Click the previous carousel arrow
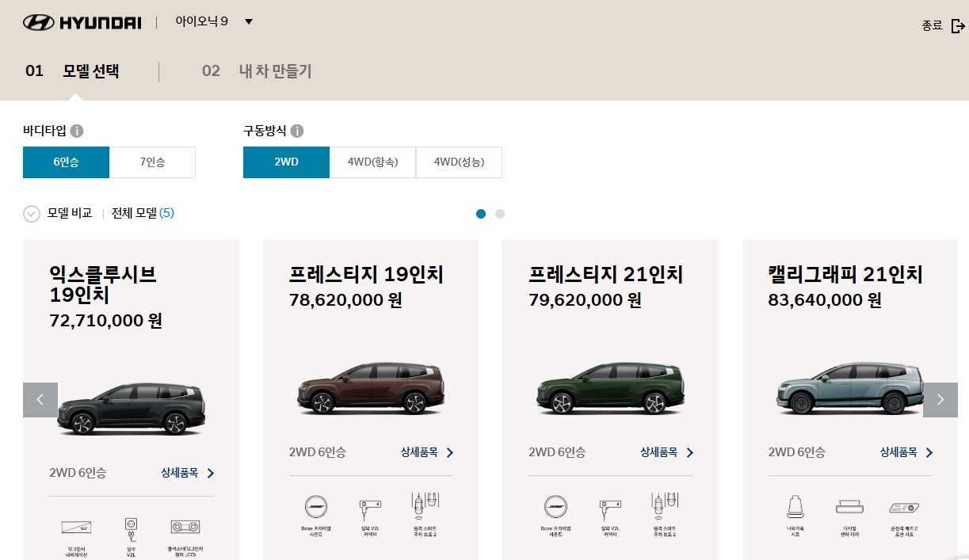Screen dimensions: 969x560 click(40, 400)
